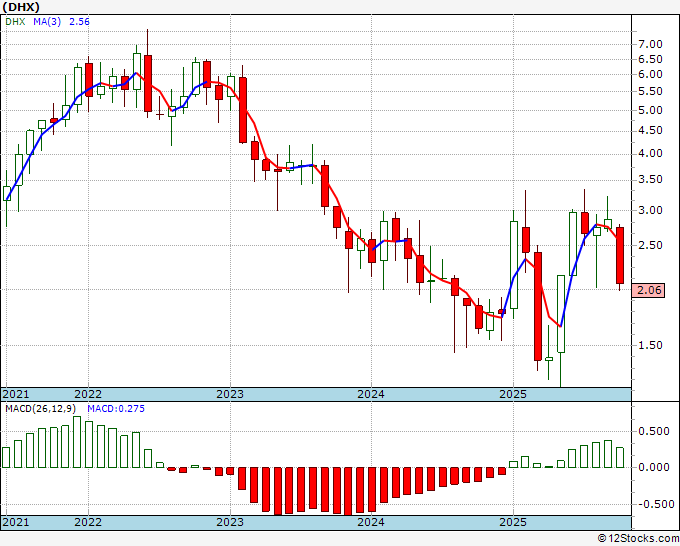Click the 3.50 price axis label
The height and width of the screenshot is (546, 680).
[650, 180]
